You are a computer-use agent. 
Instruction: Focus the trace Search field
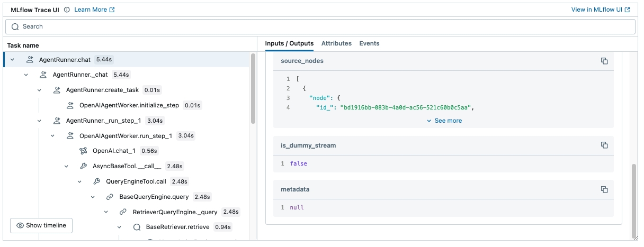pyautogui.click(x=320, y=26)
